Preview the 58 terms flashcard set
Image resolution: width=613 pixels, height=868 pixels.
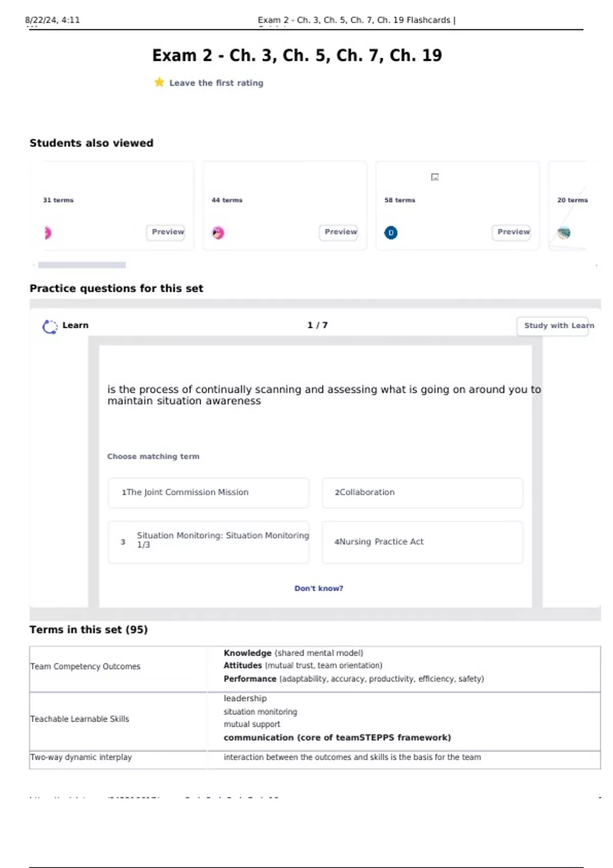[511, 232]
